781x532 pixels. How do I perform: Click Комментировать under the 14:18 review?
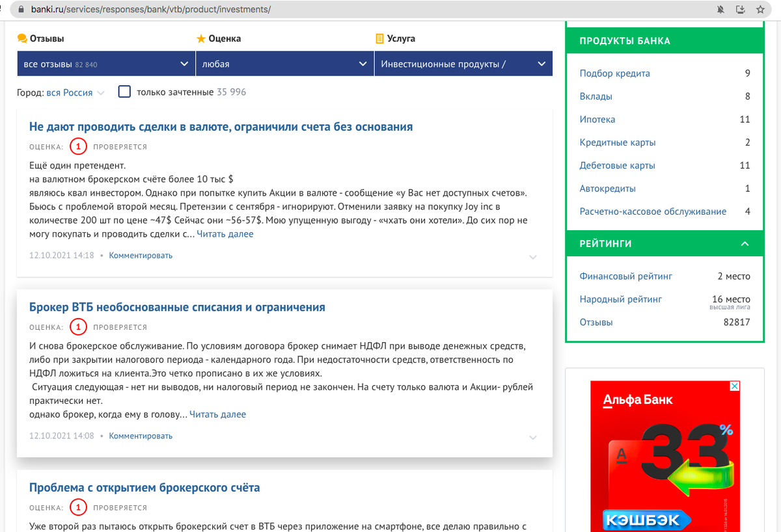coord(141,256)
